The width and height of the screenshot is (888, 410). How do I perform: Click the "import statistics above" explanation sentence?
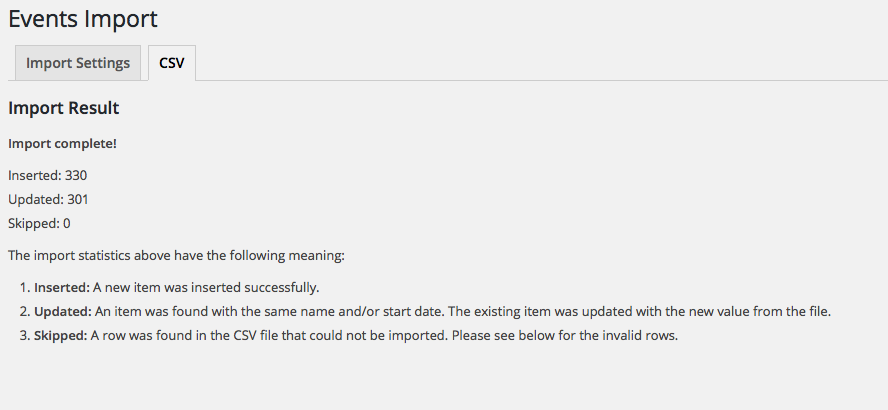pyautogui.click(x=176, y=255)
